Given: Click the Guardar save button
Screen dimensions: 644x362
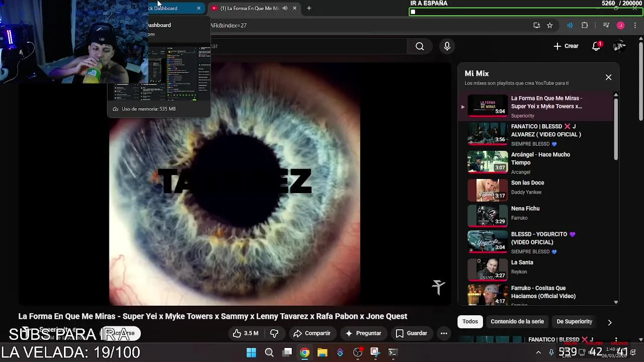Looking at the screenshot, I should coord(412,333).
